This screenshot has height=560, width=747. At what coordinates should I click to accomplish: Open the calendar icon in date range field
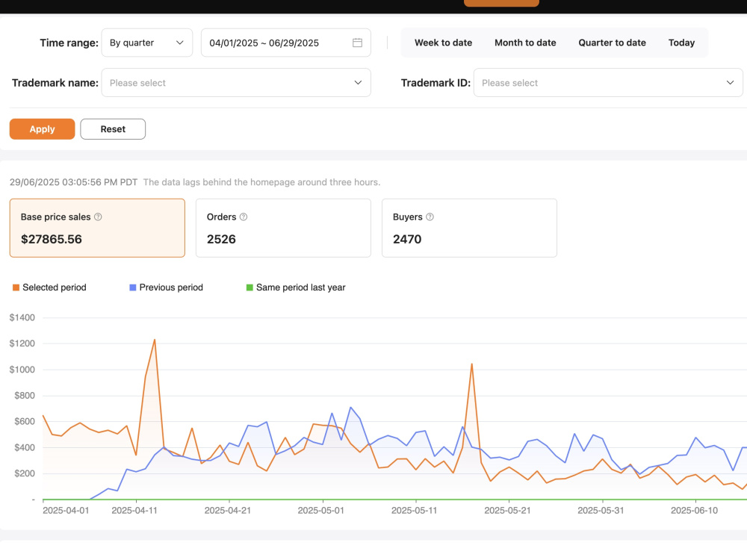357,43
